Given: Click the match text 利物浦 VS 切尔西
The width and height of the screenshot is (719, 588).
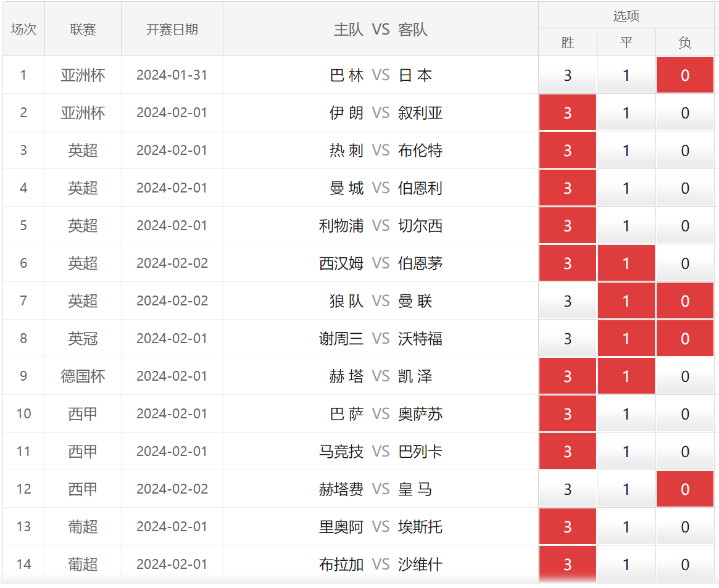Looking at the screenshot, I should click(381, 225).
